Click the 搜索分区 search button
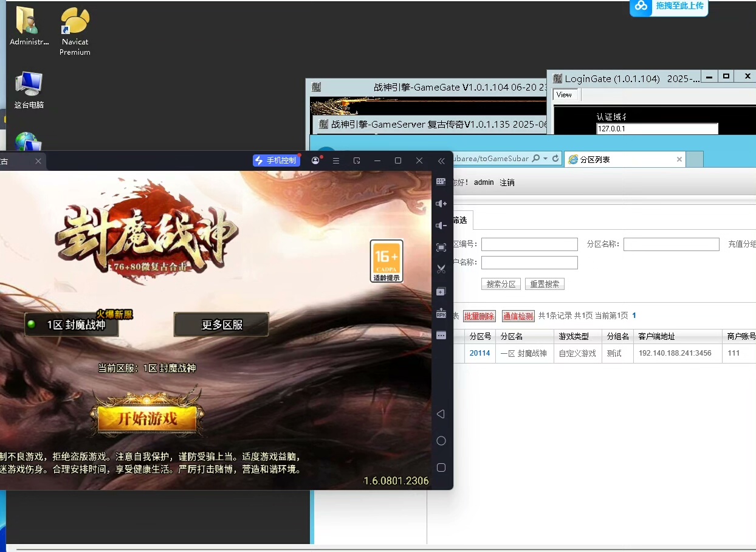 (501, 284)
